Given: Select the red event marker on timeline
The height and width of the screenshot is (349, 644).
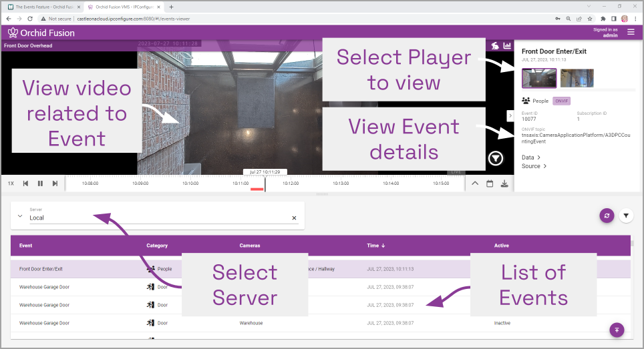Looking at the screenshot, I should point(257,189).
